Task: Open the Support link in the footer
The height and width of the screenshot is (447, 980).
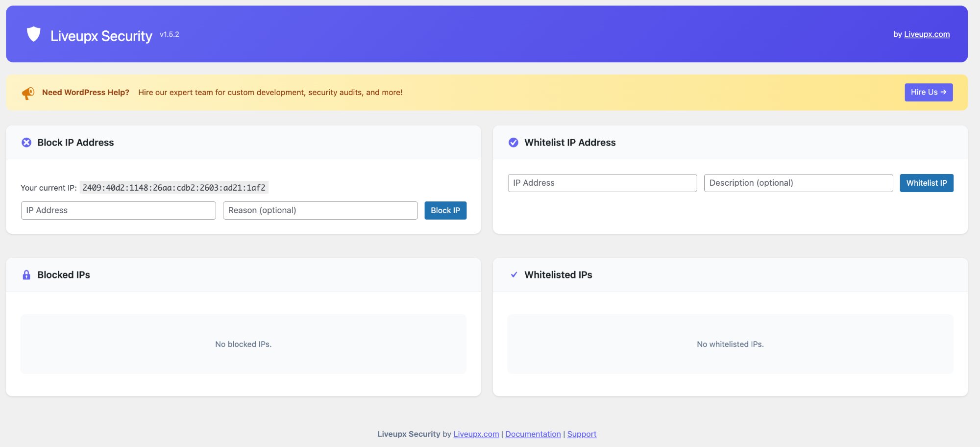Action: [582, 434]
